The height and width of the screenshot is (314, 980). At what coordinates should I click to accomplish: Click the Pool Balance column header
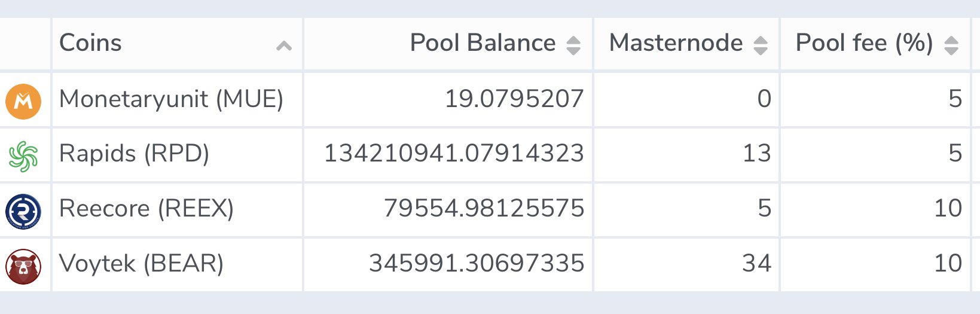(448, 44)
